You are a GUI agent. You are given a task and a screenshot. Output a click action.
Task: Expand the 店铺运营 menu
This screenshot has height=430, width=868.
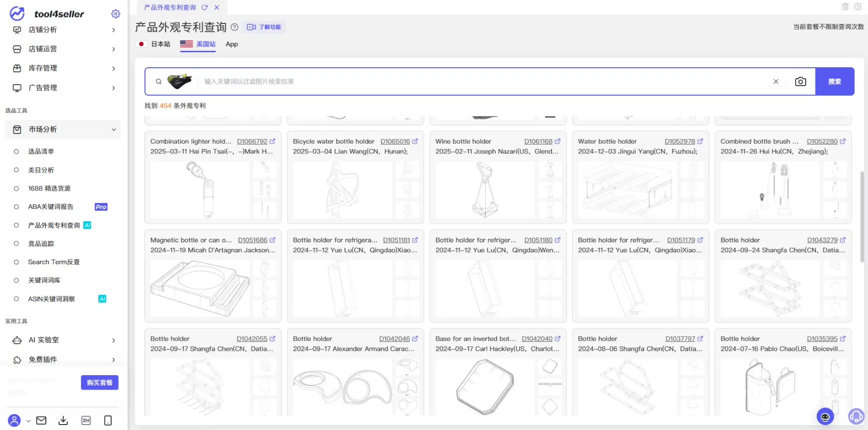[64, 49]
